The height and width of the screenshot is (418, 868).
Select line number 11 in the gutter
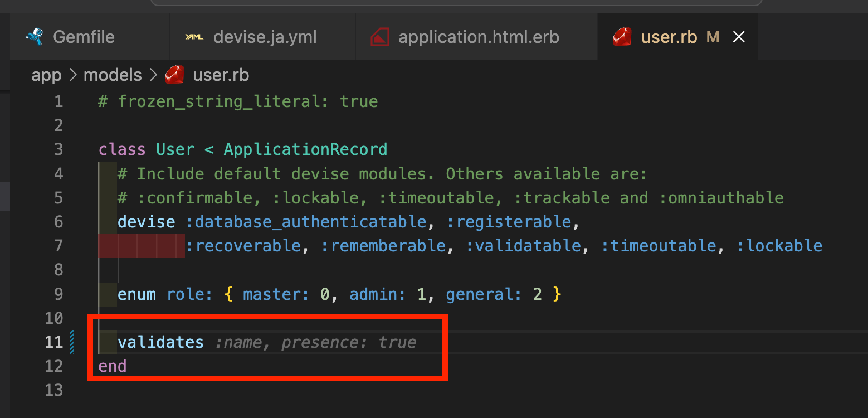pos(54,342)
